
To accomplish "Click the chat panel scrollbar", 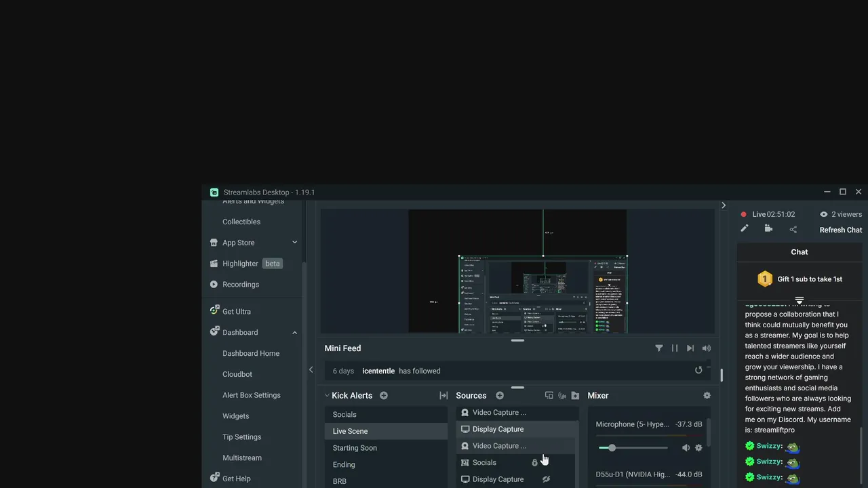I will point(861,454).
